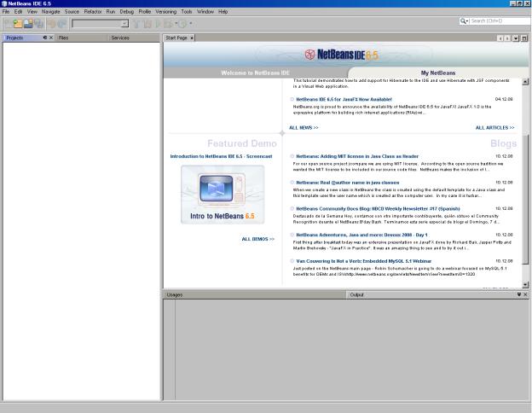Click the search magnifier icon

click(462, 21)
